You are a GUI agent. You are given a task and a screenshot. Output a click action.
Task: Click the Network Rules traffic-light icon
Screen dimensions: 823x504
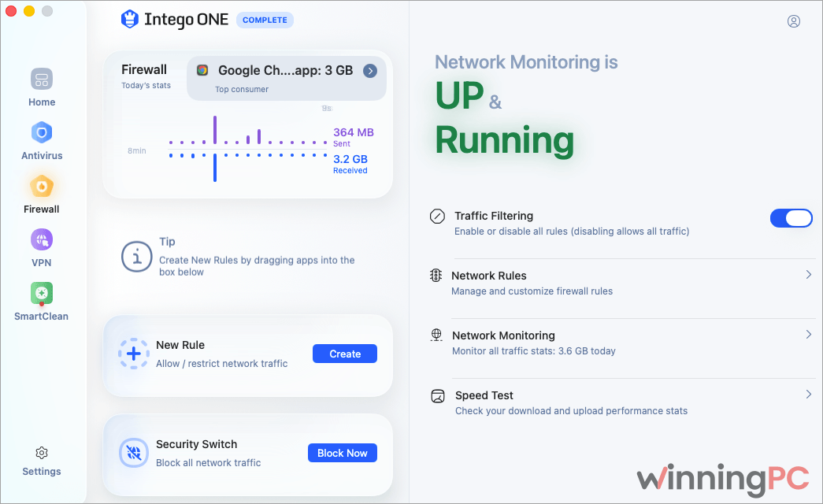click(436, 275)
